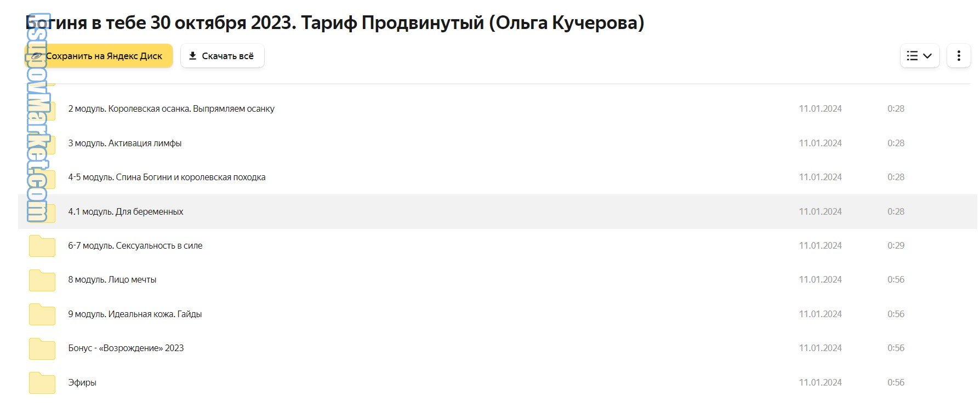The image size is (980, 419).
Task: Open the view mode dropdown chevron
Action: (x=928, y=55)
